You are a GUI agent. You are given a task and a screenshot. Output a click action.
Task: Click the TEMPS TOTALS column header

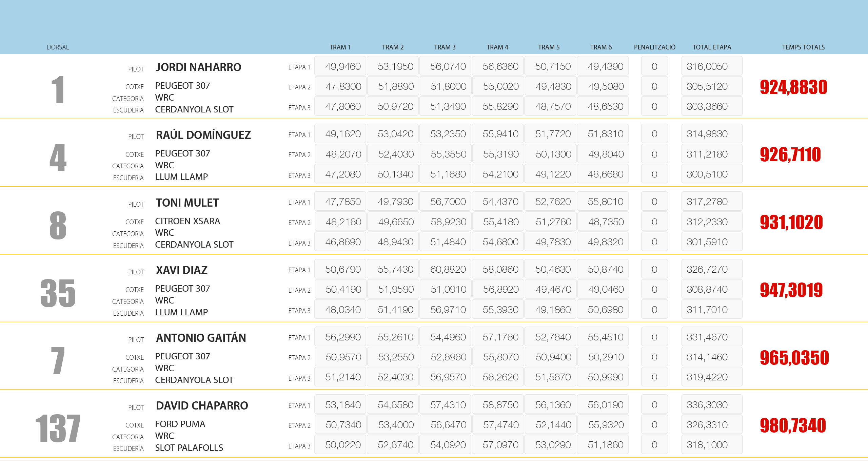[x=803, y=47]
